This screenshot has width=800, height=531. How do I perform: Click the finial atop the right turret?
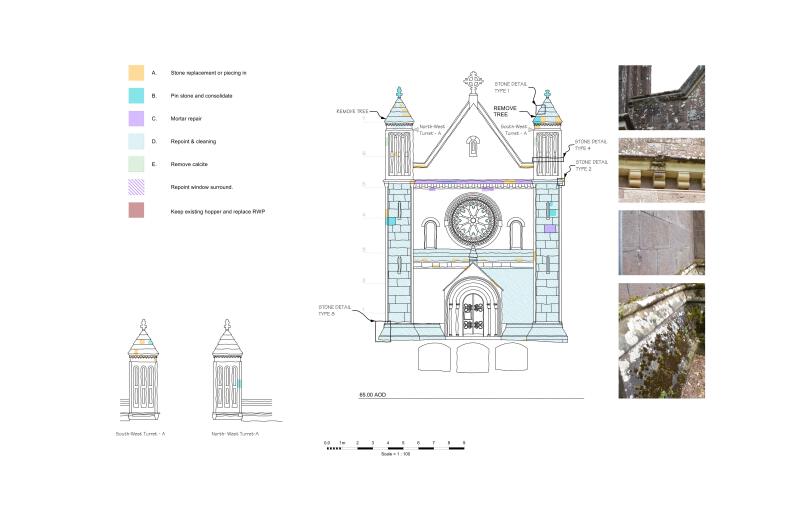[547, 94]
